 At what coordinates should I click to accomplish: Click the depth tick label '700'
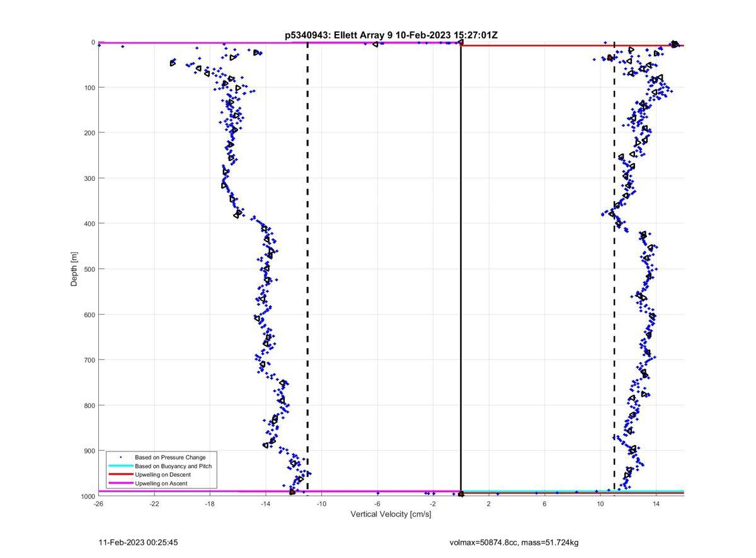[89, 360]
